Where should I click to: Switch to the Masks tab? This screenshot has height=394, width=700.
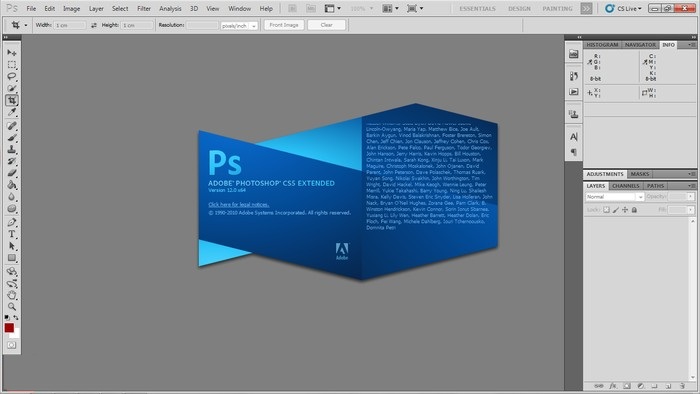pyautogui.click(x=640, y=174)
